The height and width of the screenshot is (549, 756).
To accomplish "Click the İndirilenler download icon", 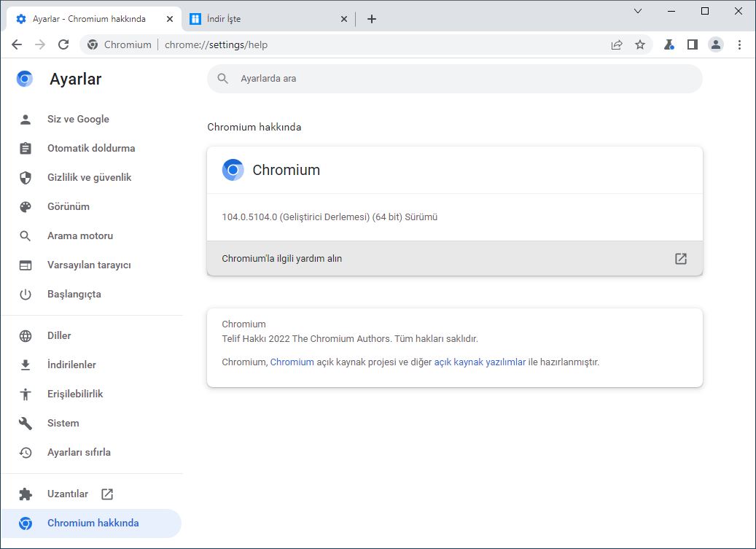I will [25, 365].
